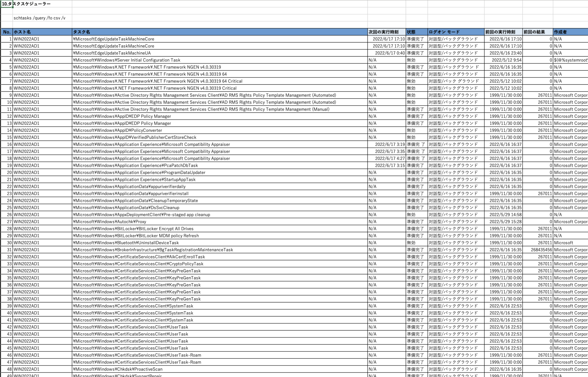Image resolution: width=588 pixels, height=377 pixels.
Task: Select the タスク名 column header
Action: tap(83, 32)
